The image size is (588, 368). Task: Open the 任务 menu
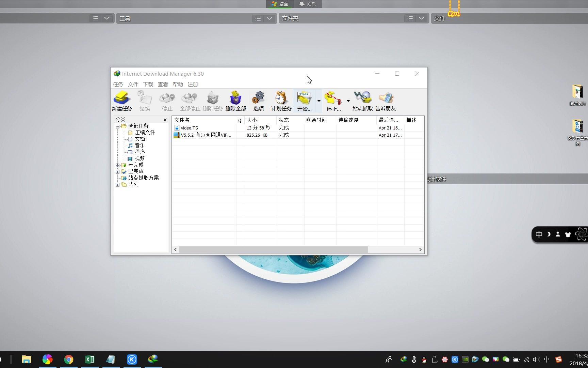pyautogui.click(x=118, y=84)
